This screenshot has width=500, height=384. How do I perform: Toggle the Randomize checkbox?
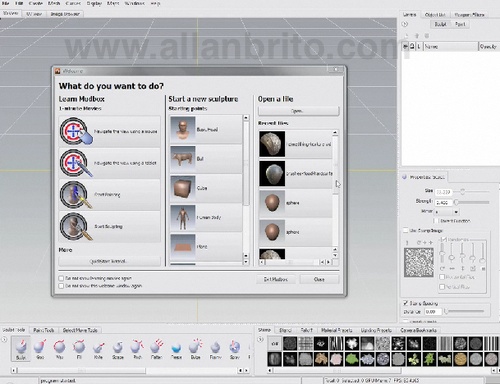(444, 239)
